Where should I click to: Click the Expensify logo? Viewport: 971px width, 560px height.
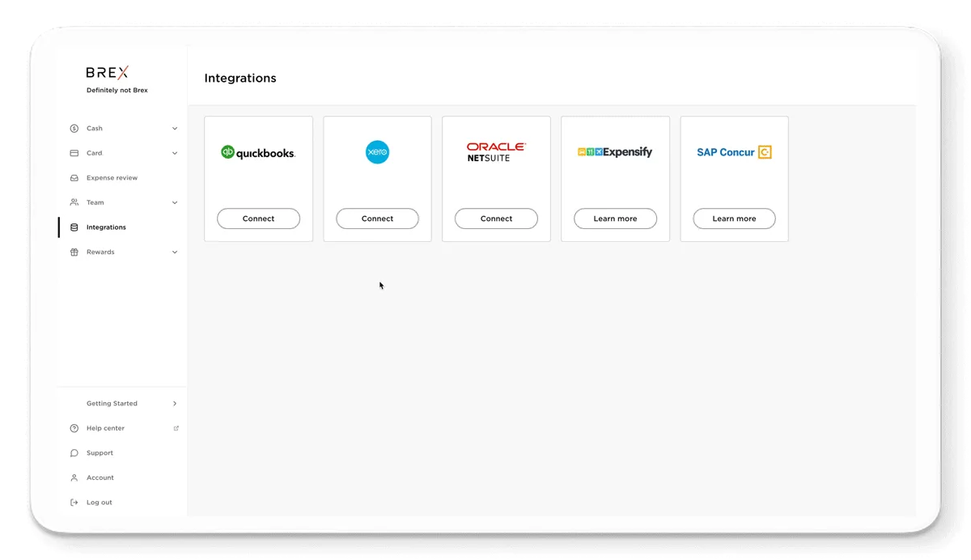tap(615, 152)
